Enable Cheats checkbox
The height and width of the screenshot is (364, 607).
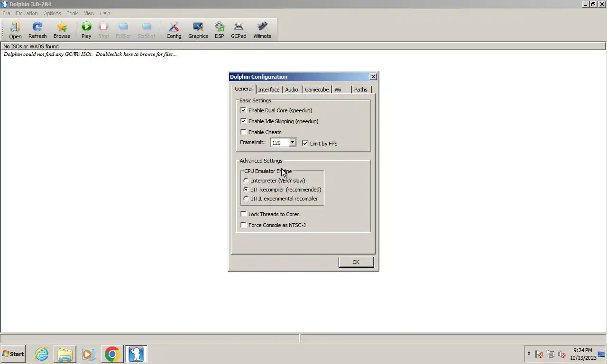243,132
